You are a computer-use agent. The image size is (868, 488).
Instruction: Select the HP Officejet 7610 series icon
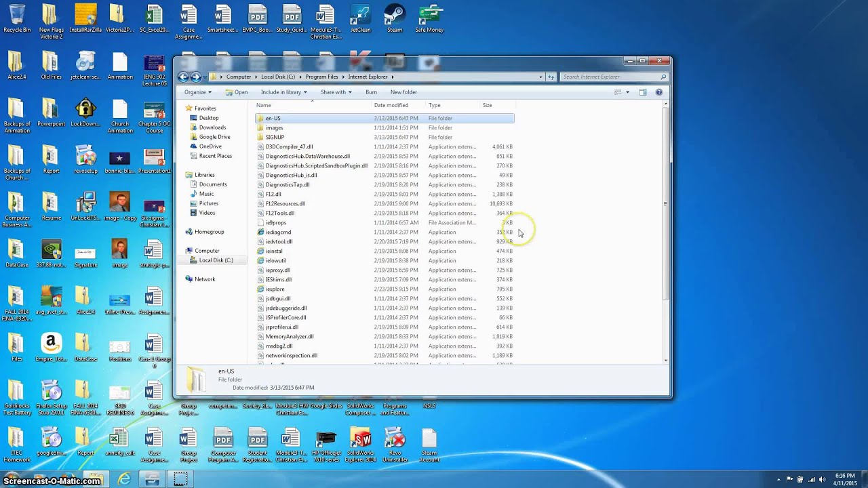[325, 445]
